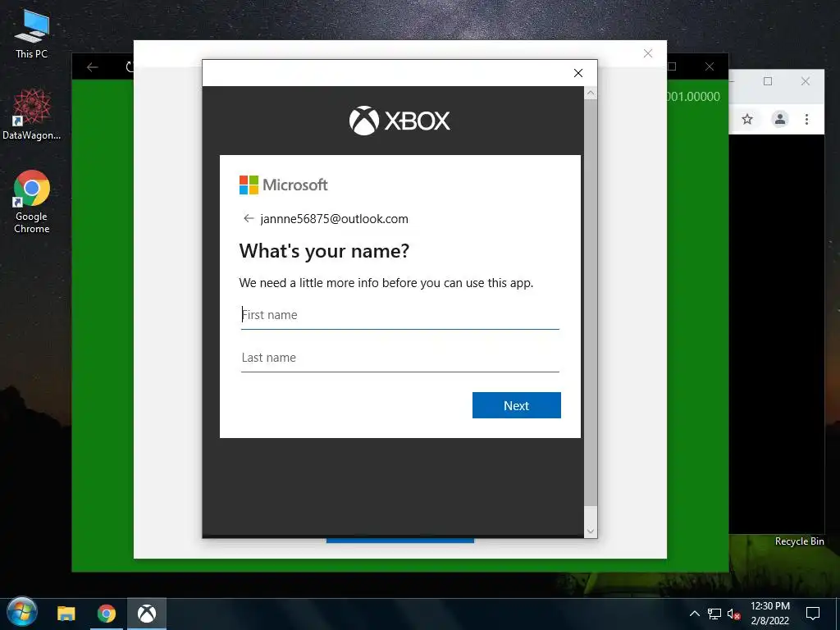Close the Xbox sign-in dialog

578,73
